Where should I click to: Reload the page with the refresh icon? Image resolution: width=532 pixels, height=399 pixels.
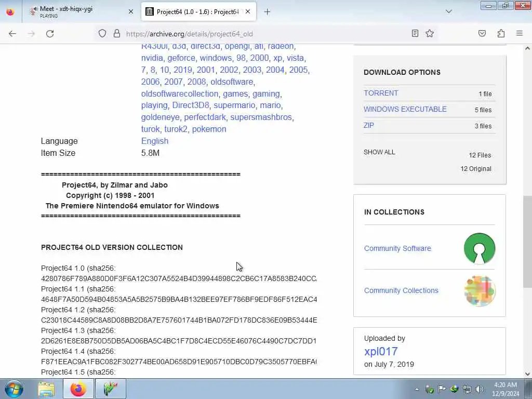(x=50, y=34)
